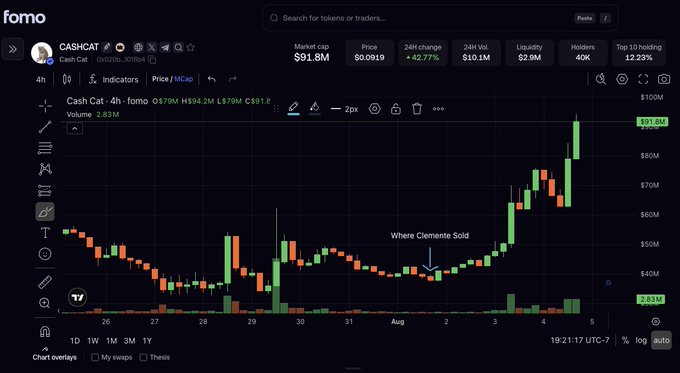
Task: Set the chart range to 1W
Action: pos(93,341)
